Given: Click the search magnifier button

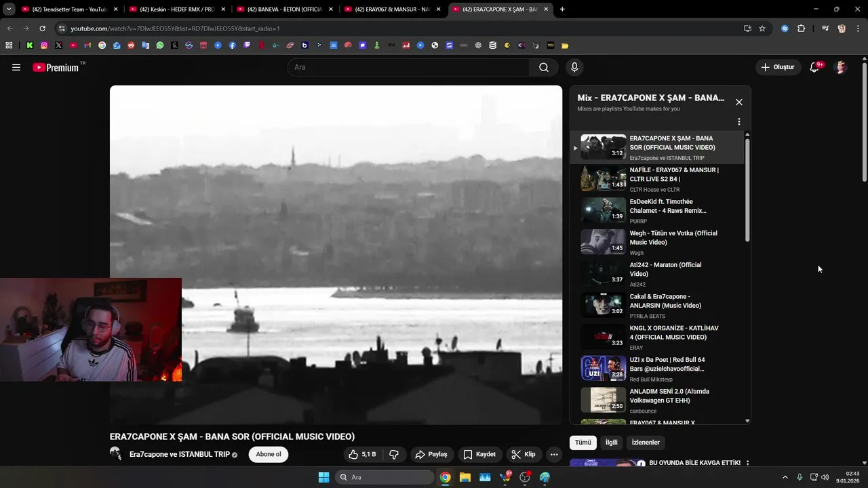Looking at the screenshot, I should pos(544,67).
